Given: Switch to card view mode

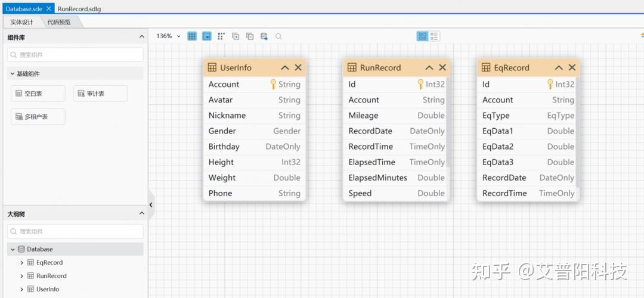Looking at the screenshot, I should click(x=422, y=36).
